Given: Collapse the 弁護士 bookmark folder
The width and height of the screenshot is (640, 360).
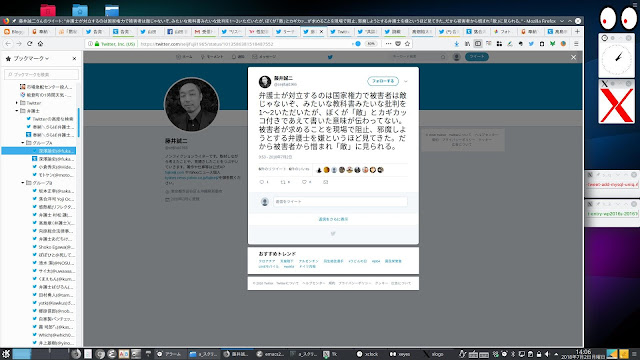Looking at the screenshot, I should coord(17,111).
